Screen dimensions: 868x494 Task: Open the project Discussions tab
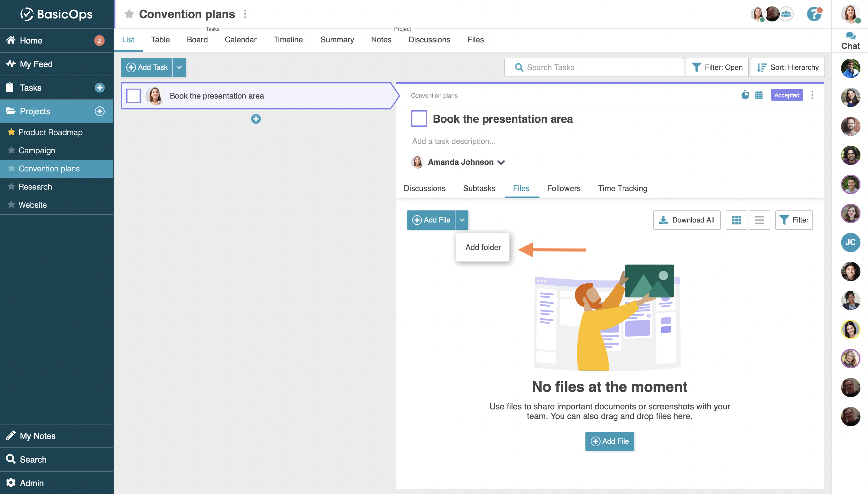pyautogui.click(x=429, y=40)
